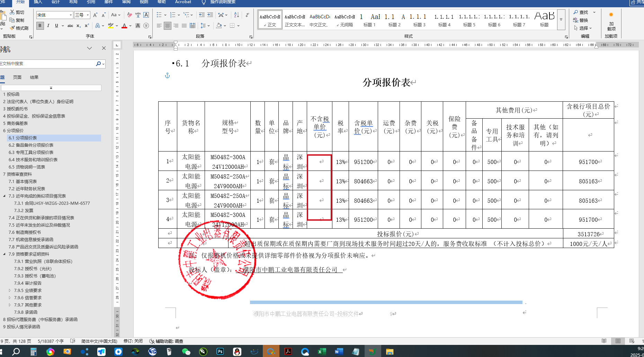Open WeChat from the taskbar
Screen dimensions: 644x357
(186, 351)
